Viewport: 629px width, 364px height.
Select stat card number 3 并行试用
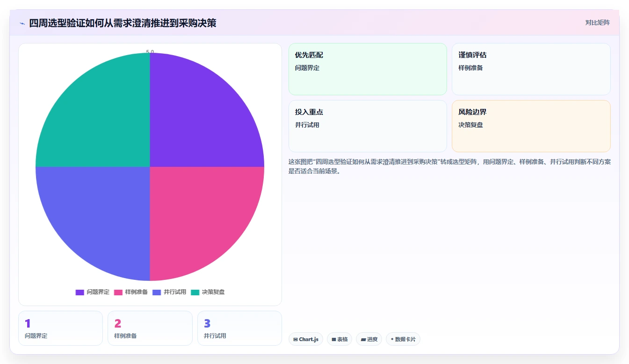pyautogui.click(x=239, y=328)
